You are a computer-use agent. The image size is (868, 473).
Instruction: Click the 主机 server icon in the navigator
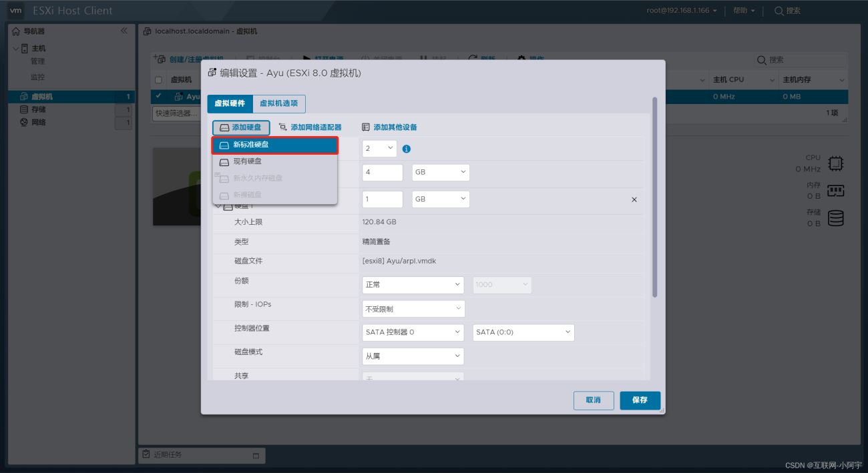coord(25,49)
